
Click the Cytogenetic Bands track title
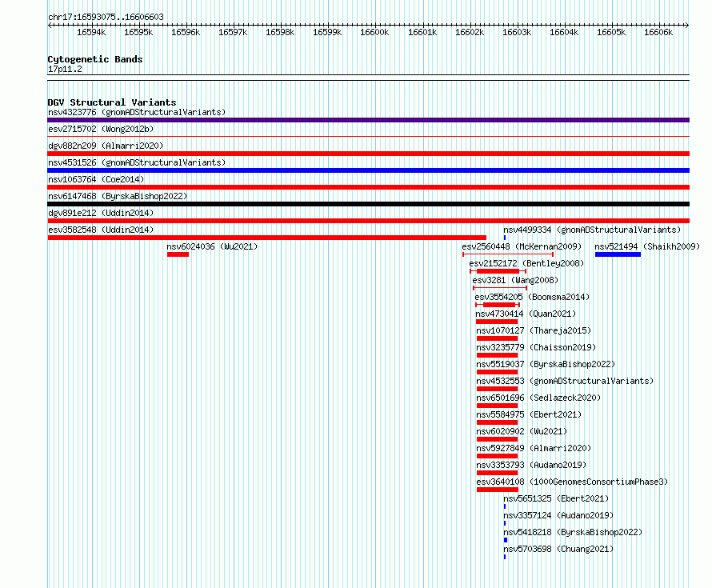(x=95, y=59)
